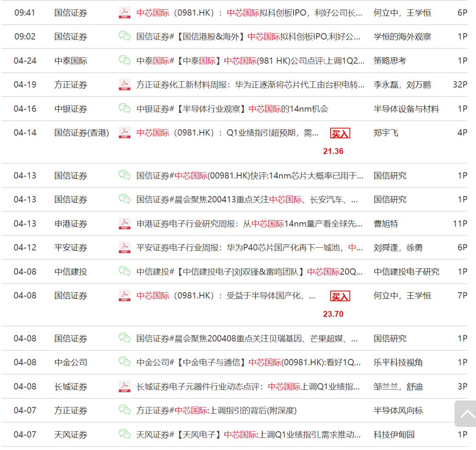Image resolution: width=476 pixels, height=450 pixels.
Task: Click WeChat icon in 04-07 天风证券 row
Action: point(124,434)
